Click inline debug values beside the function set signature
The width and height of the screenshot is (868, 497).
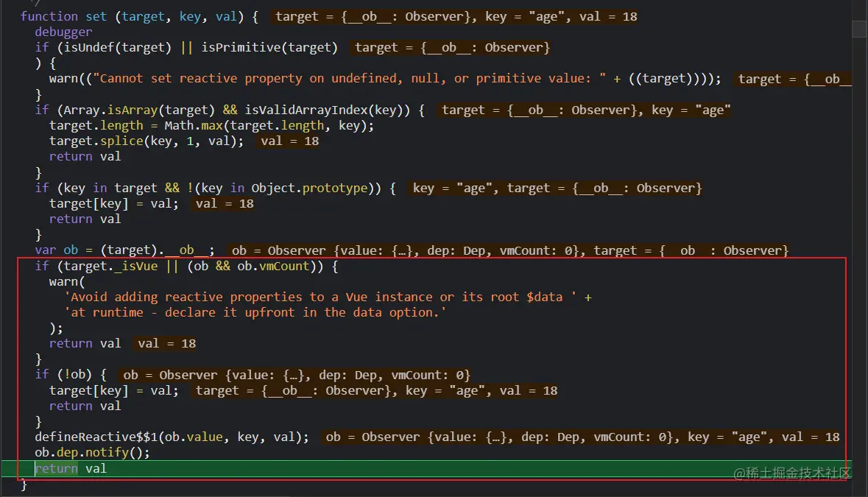456,17
